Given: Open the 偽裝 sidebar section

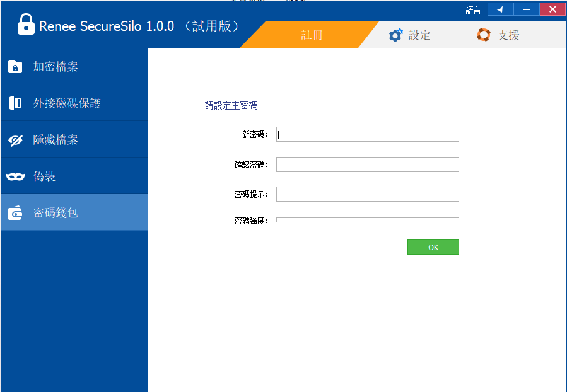Looking at the screenshot, I should [x=74, y=176].
